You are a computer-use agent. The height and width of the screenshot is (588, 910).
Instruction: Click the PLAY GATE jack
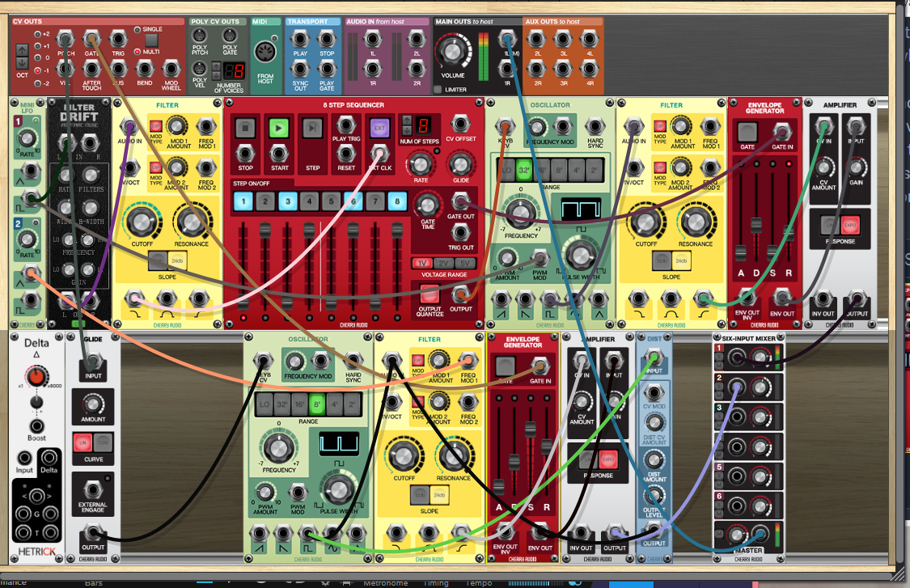click(327, 69)
